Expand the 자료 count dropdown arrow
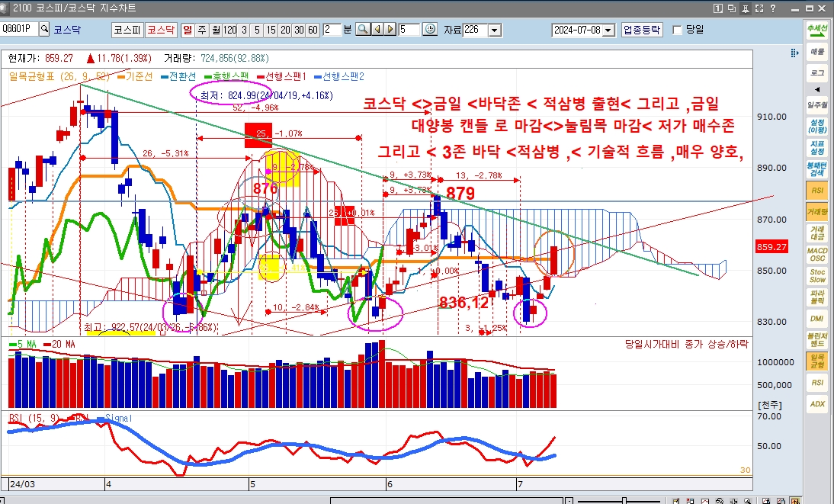This screenshot has height=504, width=834. pos(495,30)
